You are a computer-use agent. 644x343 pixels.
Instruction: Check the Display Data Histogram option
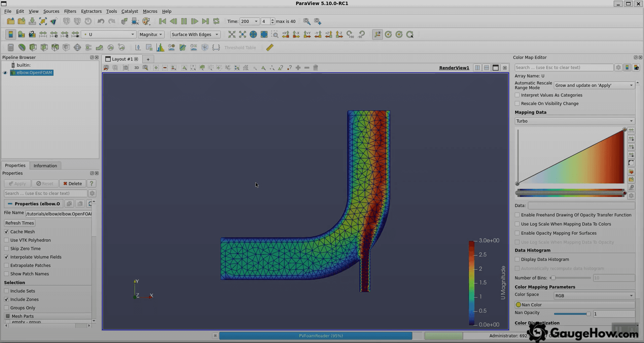(517, 259)
